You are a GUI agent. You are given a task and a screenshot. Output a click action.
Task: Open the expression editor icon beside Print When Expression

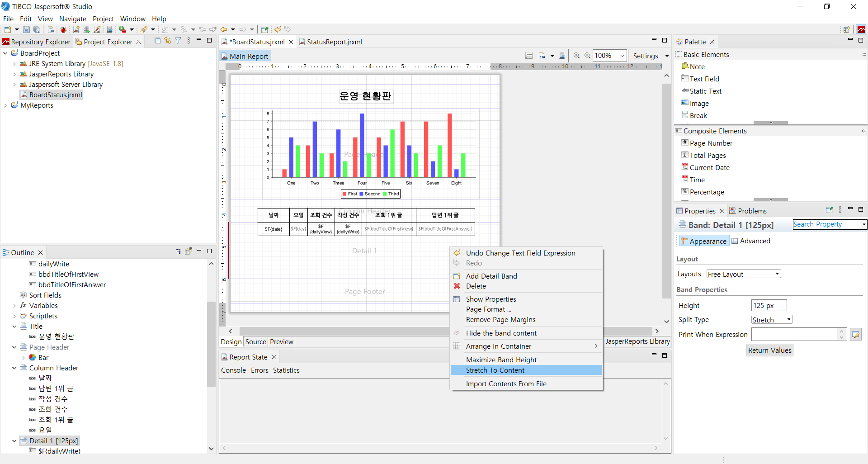pos(856,335)
